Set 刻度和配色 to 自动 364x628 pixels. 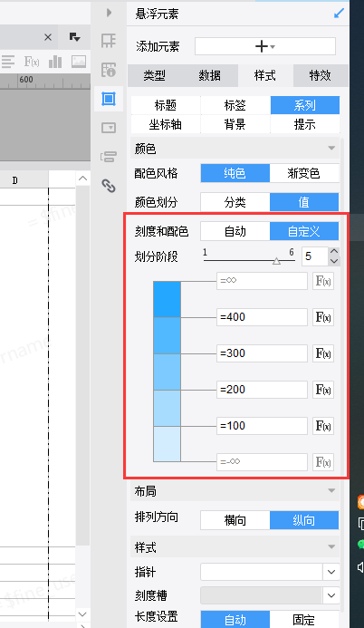click(x=235, y=231)
